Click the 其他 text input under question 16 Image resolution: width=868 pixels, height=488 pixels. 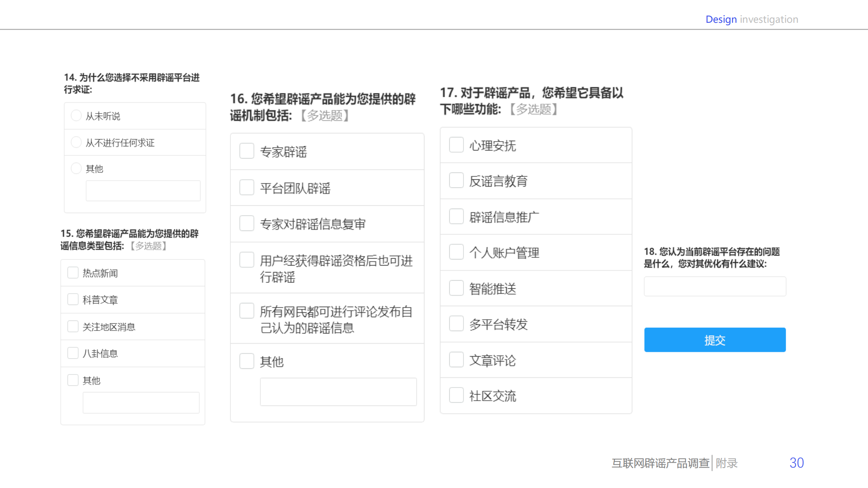click(x=338, y=391)
